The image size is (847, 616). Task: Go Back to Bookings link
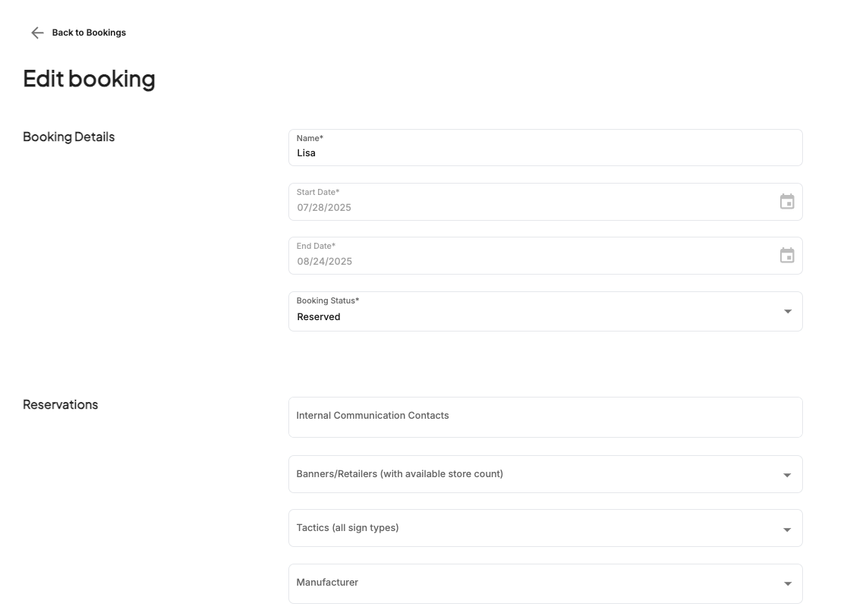click(89, 33)
